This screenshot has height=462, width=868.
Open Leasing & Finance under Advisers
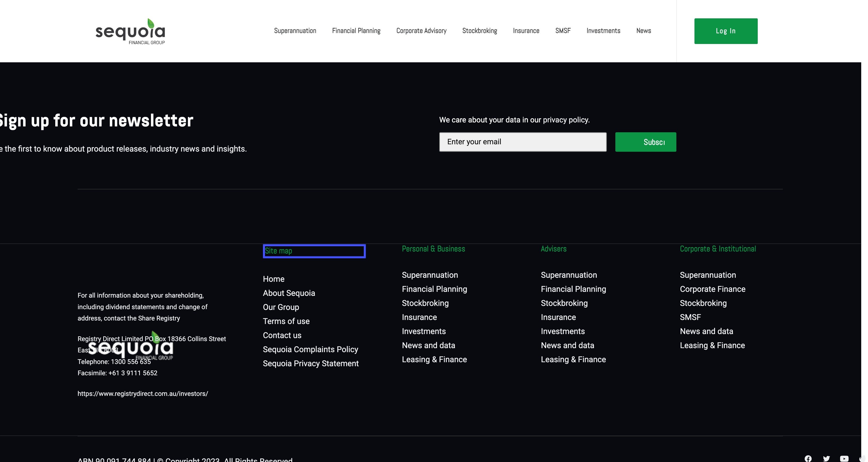[573, 359]
